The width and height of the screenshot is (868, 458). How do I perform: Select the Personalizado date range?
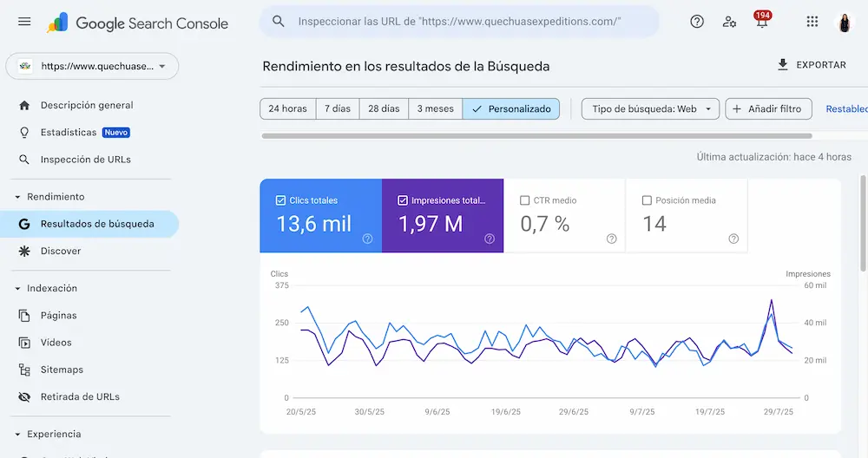coord(511,109)
